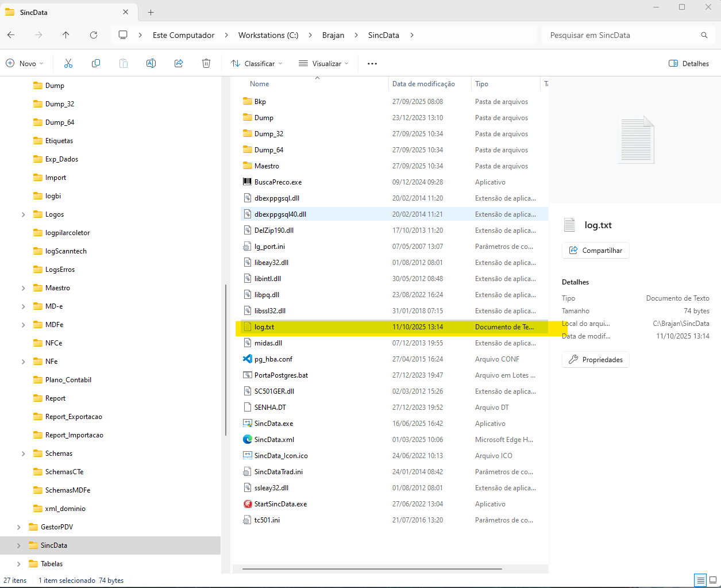The width and height of the screenshot is (721, 588).
Task: Click the Rename icon in toolbar
Action: pos(151,63)
